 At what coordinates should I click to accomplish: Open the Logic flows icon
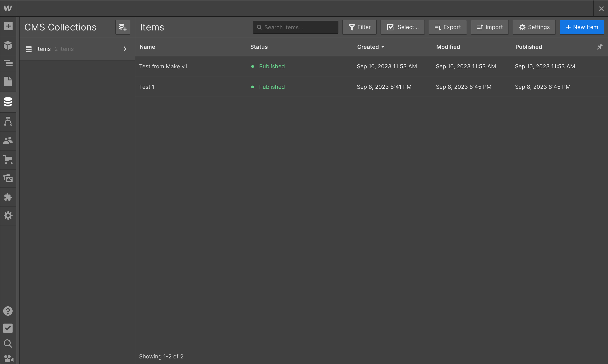pos(8,121)
